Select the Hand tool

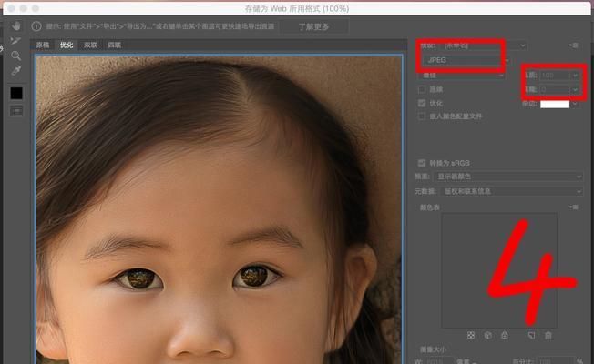pyautogui.click(x=15, y=25)
